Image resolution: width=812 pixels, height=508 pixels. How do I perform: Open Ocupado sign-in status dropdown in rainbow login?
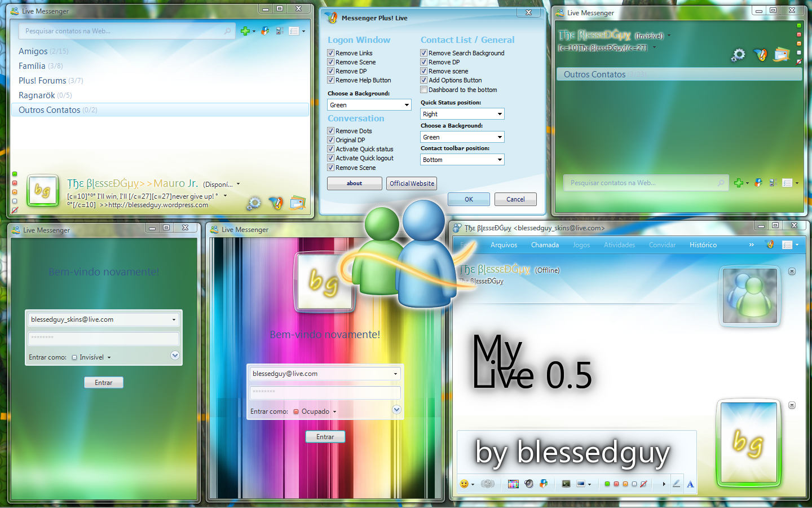point(315,411)
